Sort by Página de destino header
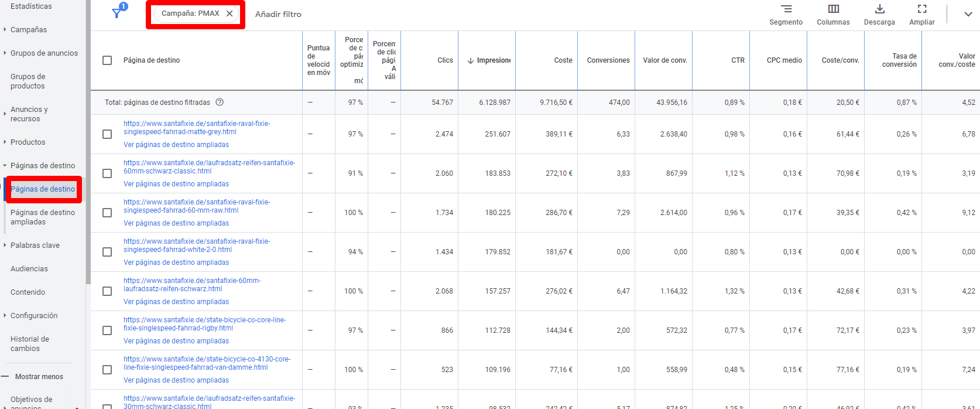Screen dimensions: 980x409 coord(152,60)
